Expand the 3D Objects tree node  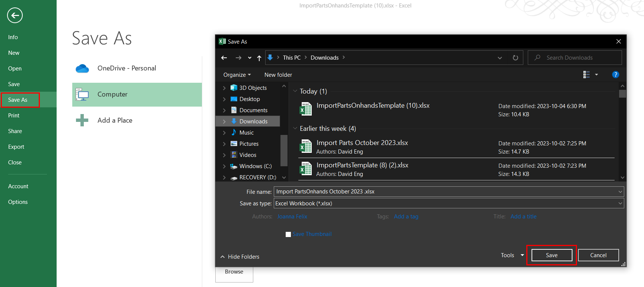point(224,88)
